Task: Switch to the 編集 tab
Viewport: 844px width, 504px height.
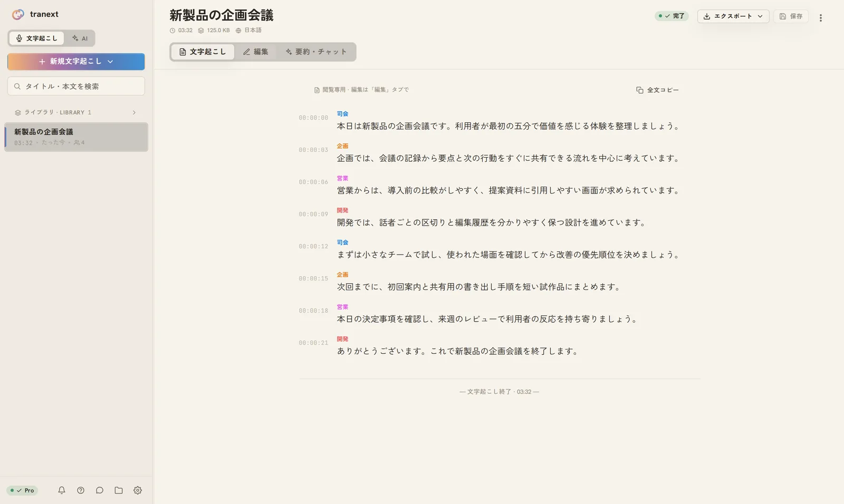Action: click(x=256, y=52)
